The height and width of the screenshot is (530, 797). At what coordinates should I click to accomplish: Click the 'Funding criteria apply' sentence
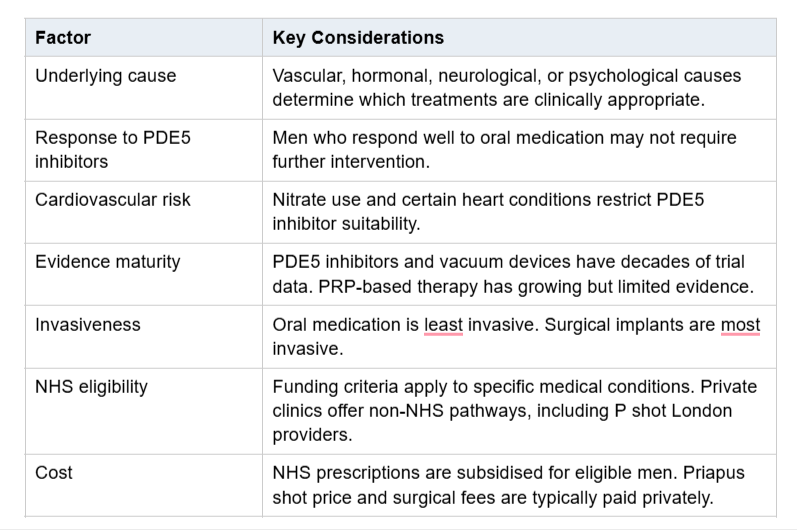(484, 387)
